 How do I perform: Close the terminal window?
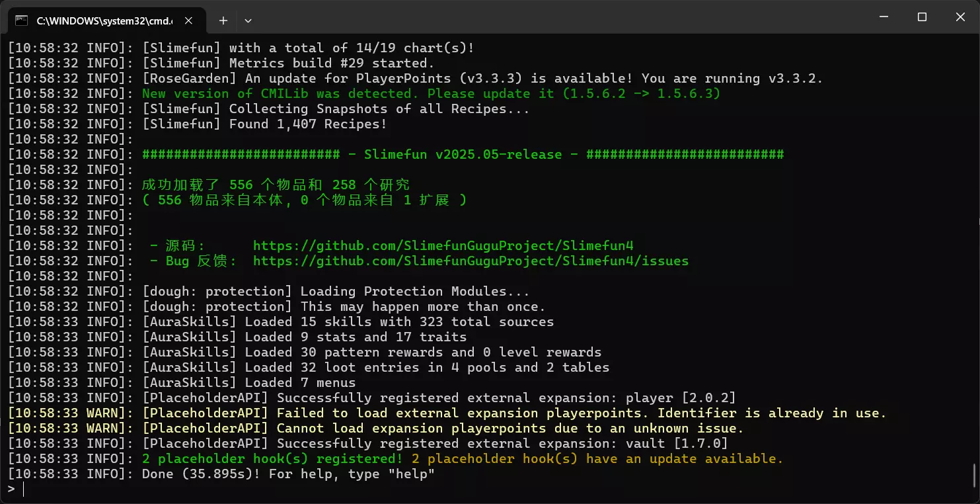960,17
